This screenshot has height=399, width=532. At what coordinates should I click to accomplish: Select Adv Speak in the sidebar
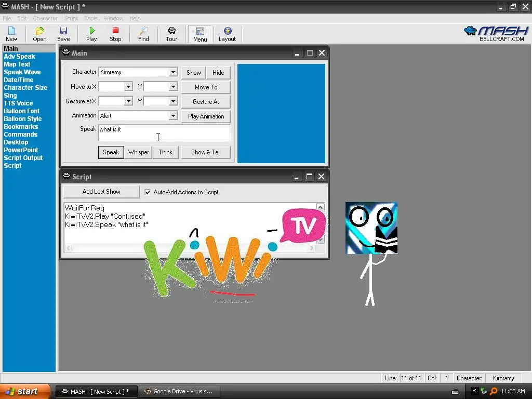(19, 57)
